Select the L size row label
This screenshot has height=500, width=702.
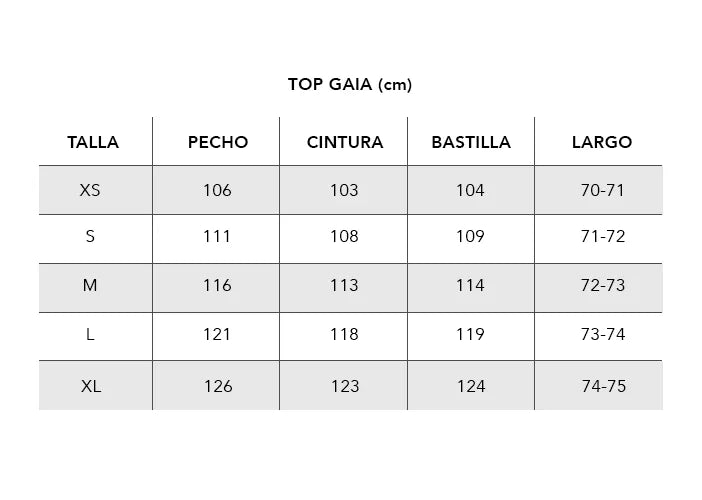click(90, 334)
